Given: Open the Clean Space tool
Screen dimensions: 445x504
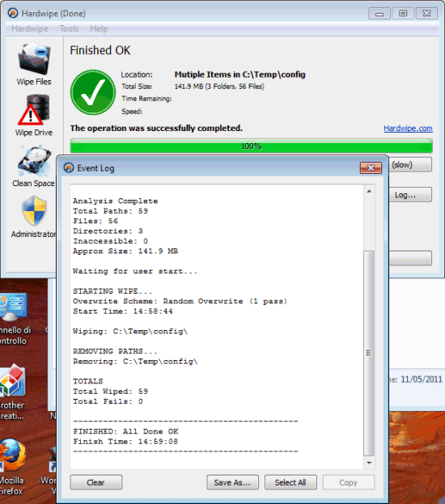Looking at the screenshot, I should [34, 161].
